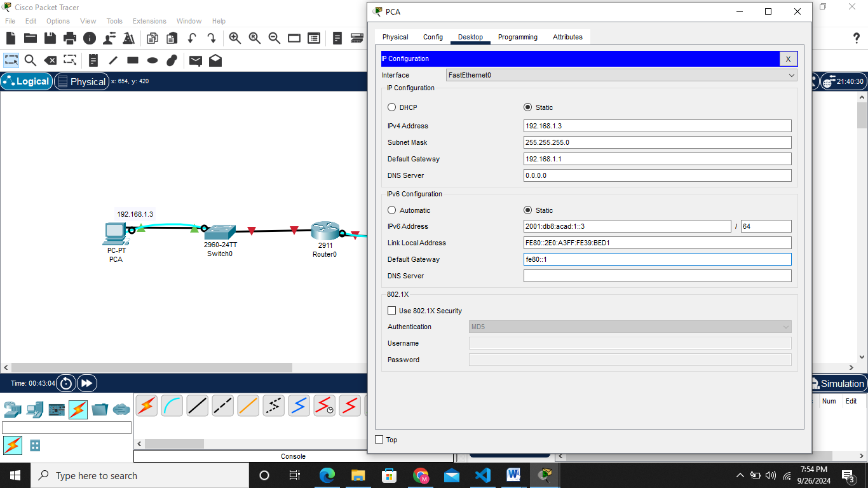The height and width of the screenshot is (488, 868).
Task: Switch to Physical workspace view
Action: pos(81,81)
